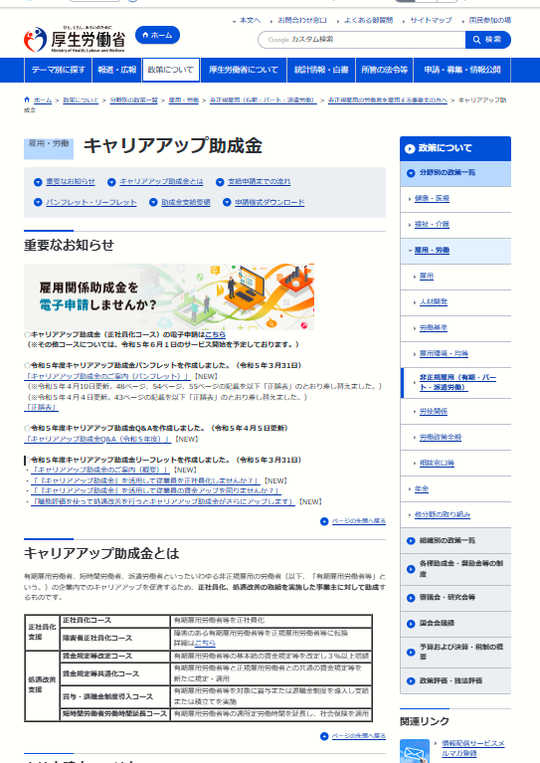Click the first ページの先頭へ戻る arrow icon
Screen dimensions: 540x763
click(x=324, y=521)
